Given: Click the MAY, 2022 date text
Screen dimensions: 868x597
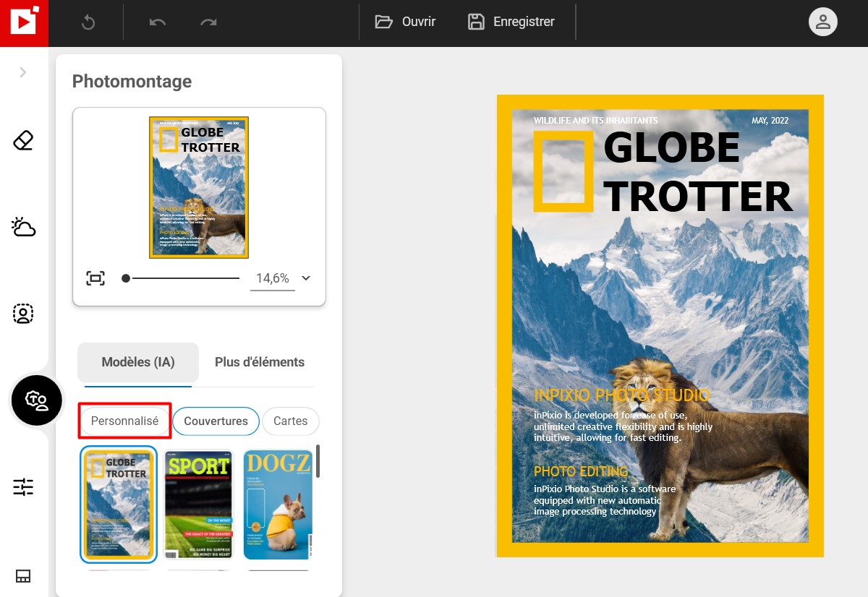Looking at the screenshot, I should tap(770, 120).
